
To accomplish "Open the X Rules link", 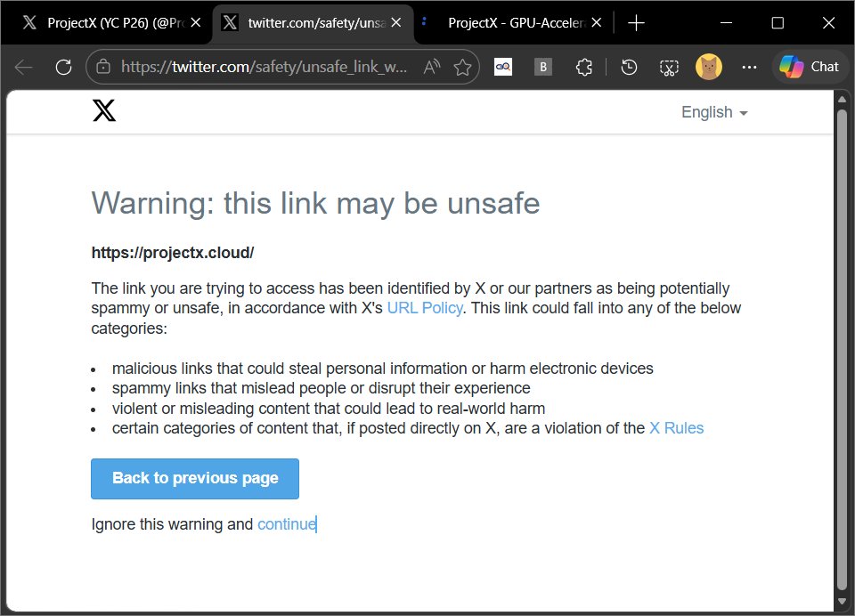I will [676, 428].
